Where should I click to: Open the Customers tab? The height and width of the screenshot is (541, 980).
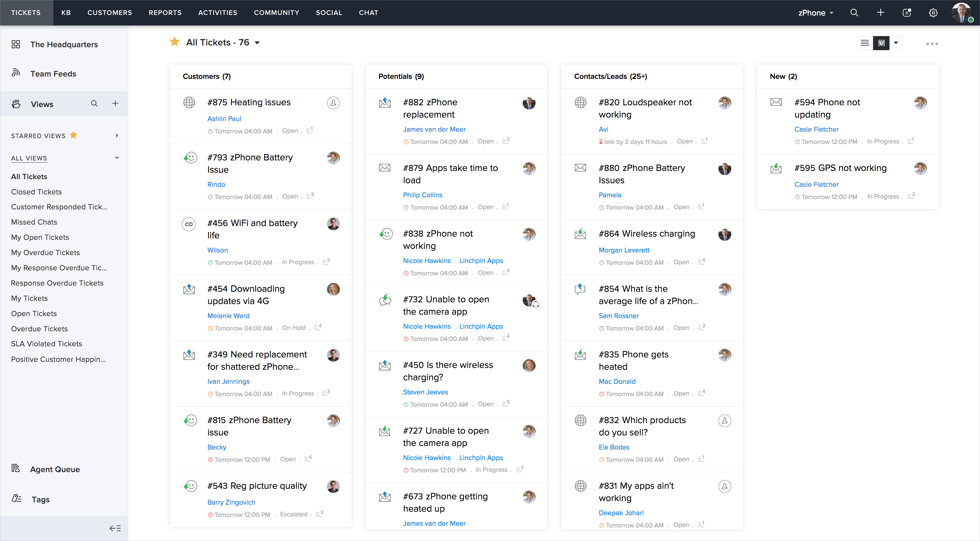110,13
